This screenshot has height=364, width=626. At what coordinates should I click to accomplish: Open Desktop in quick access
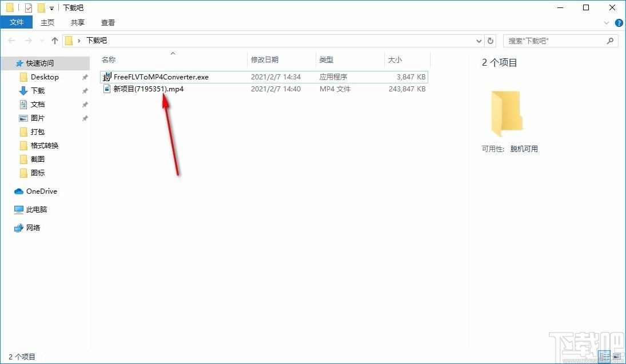pos(45,77)
